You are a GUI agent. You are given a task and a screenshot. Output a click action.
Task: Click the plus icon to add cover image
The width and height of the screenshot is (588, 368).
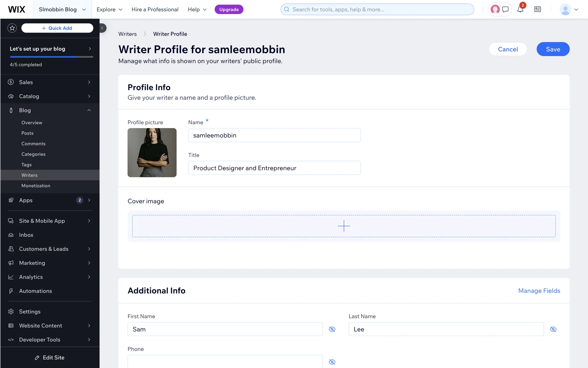(x=344, y=226)
